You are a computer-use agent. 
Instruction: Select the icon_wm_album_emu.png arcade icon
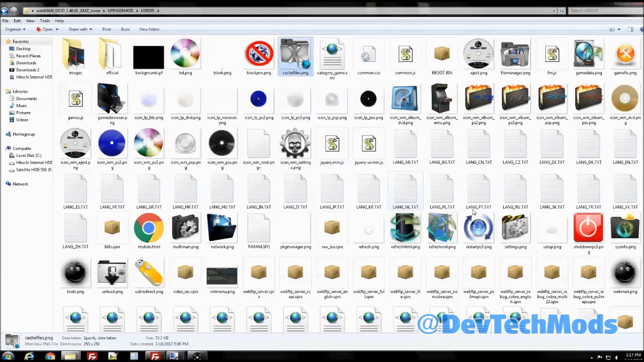442,99
